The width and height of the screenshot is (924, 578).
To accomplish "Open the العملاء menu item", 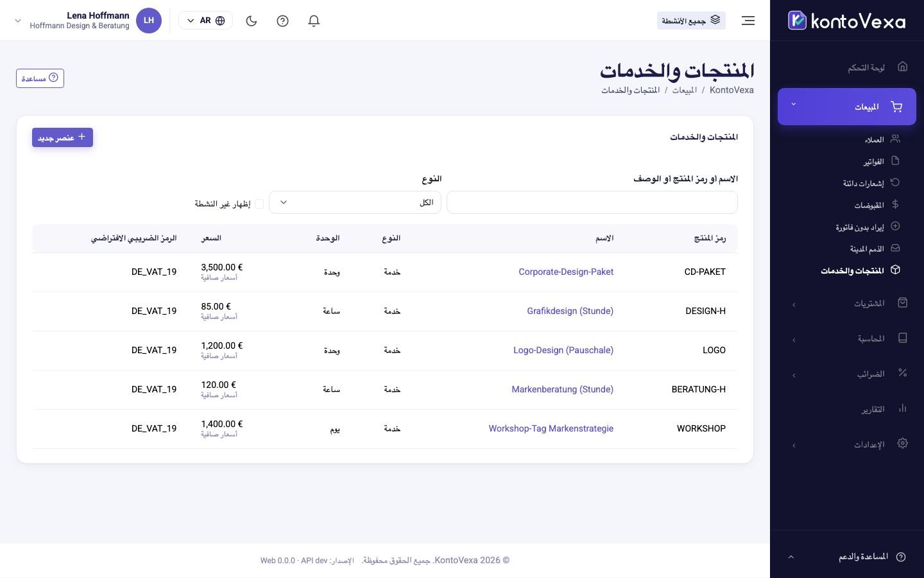I will click(x=874, y=139).
